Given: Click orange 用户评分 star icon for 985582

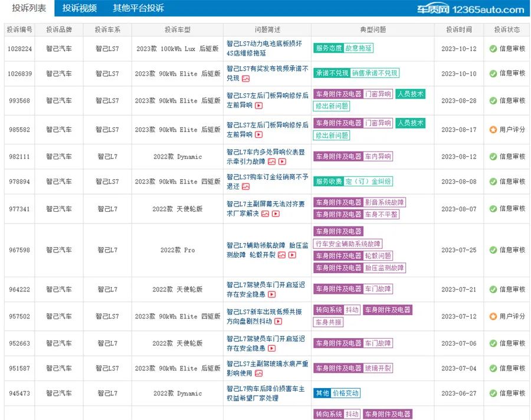Looking at the screenshot, I should (493, 130).
